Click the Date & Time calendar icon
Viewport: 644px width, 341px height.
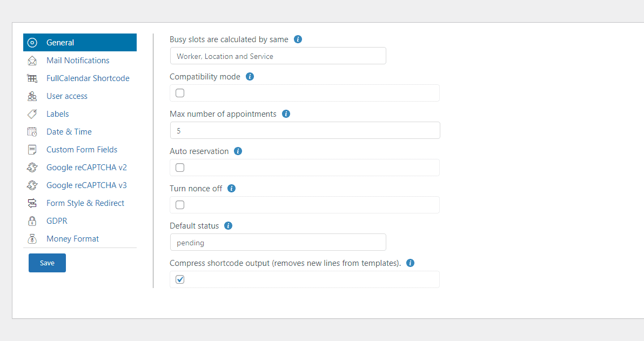click(x=32, y=132)
